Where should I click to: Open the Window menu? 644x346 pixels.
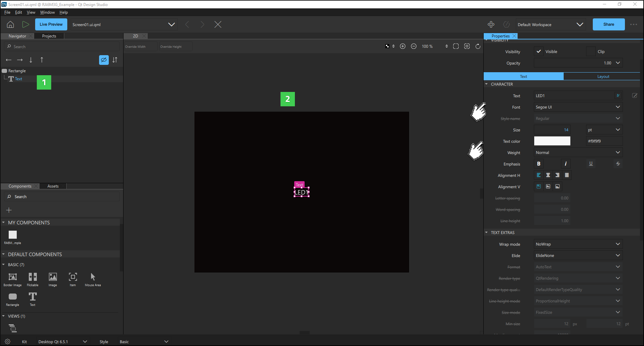(x=47, y=12)
